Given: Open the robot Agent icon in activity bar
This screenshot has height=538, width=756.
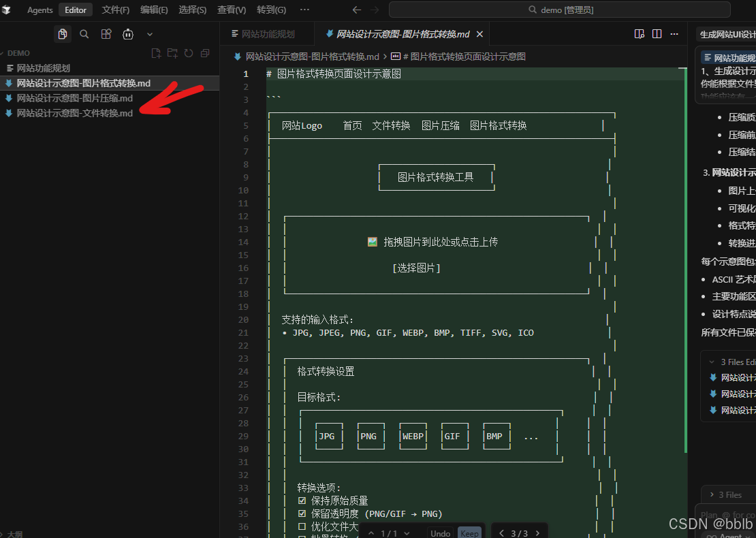Looking at the screenshot, I should point(128,33).
